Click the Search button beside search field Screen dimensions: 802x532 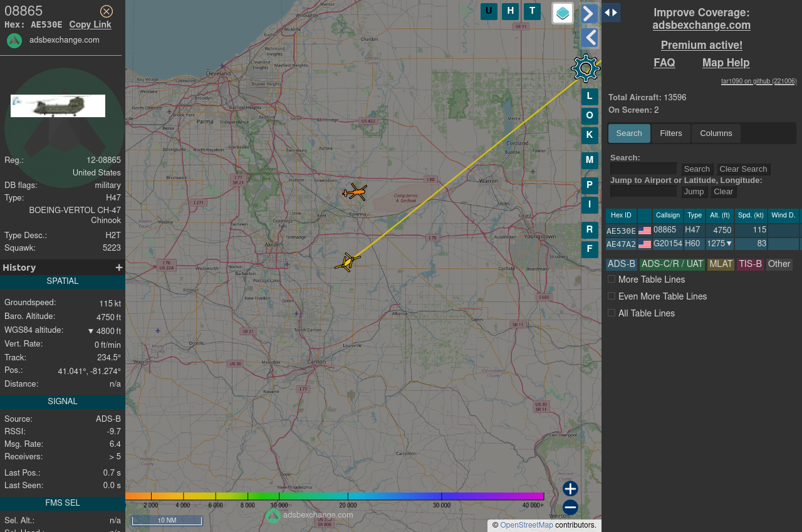pos(697,169)
